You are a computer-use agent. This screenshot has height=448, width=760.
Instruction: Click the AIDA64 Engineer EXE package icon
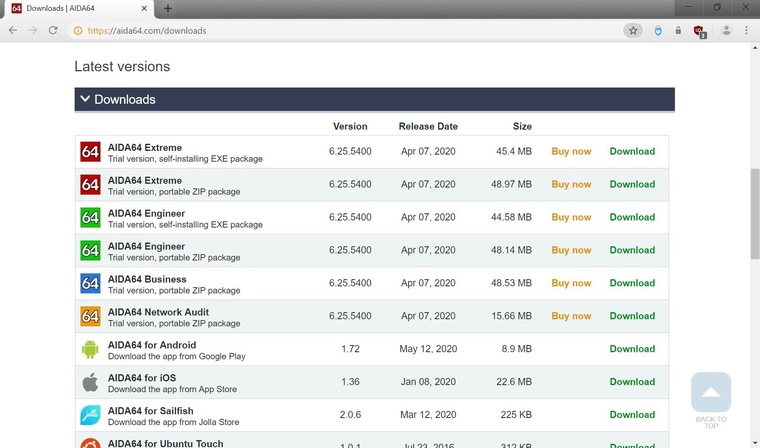coord(90,218)
